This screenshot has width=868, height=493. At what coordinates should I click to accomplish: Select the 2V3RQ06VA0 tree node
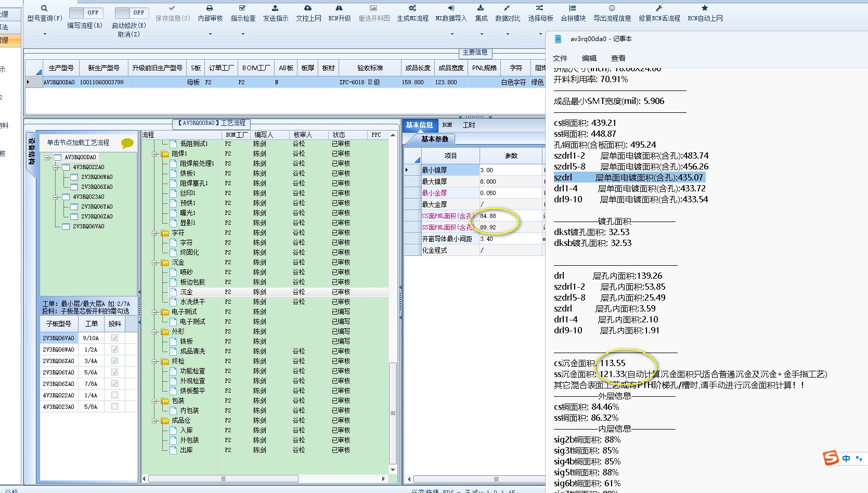coord(88,227)
